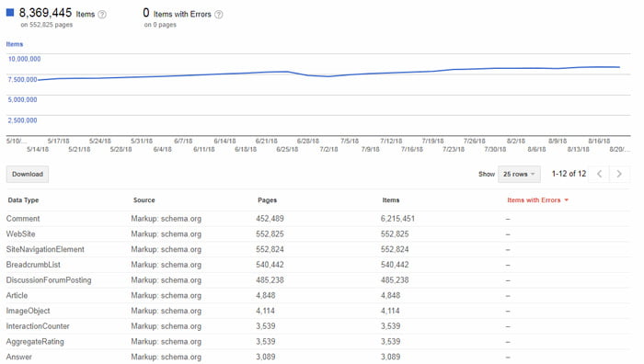Click Comment items value 6,215,451
The image size is (644, 364).
tap(397, 219)
